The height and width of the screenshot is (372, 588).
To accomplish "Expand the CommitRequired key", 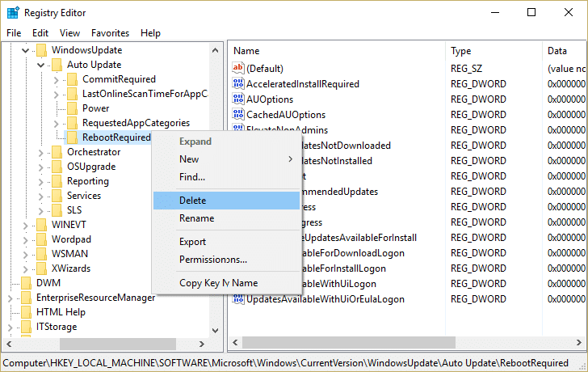I will point(57,79).
